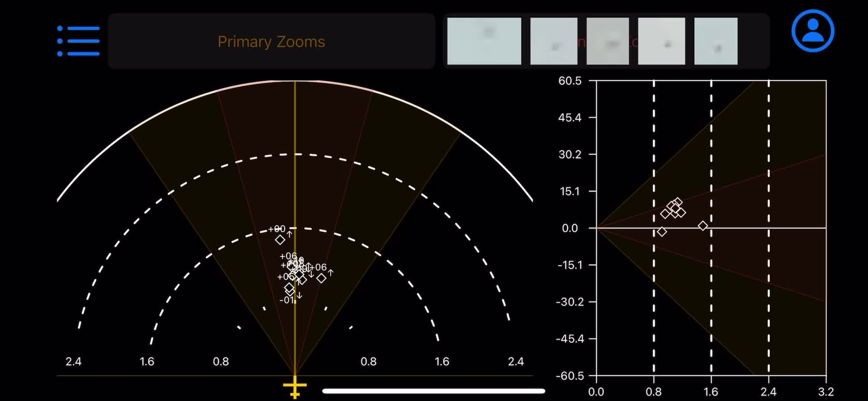Open the blue hamburger list menu
Viewport: 868px width, 401px height.
click(x=78, y=41)
